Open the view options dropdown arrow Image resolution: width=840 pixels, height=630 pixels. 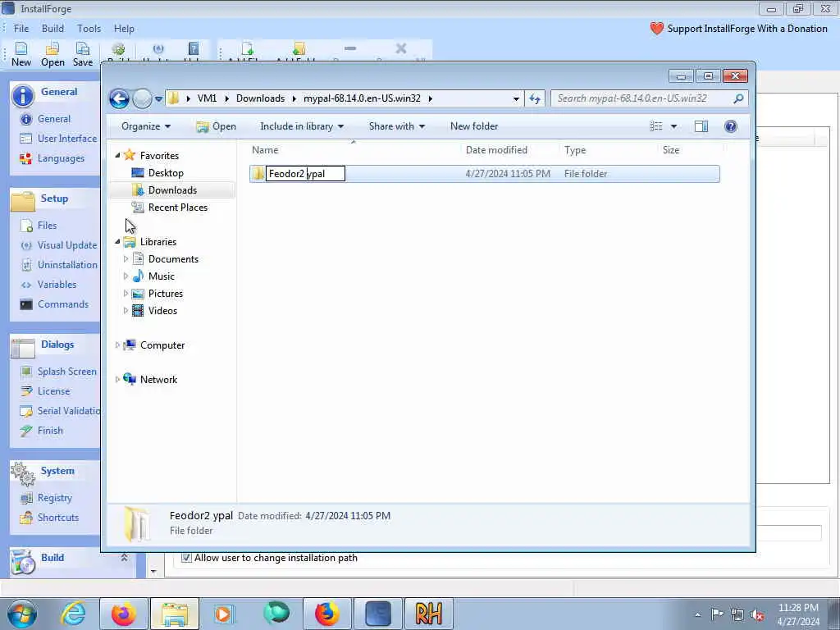(x=674, y=126)
